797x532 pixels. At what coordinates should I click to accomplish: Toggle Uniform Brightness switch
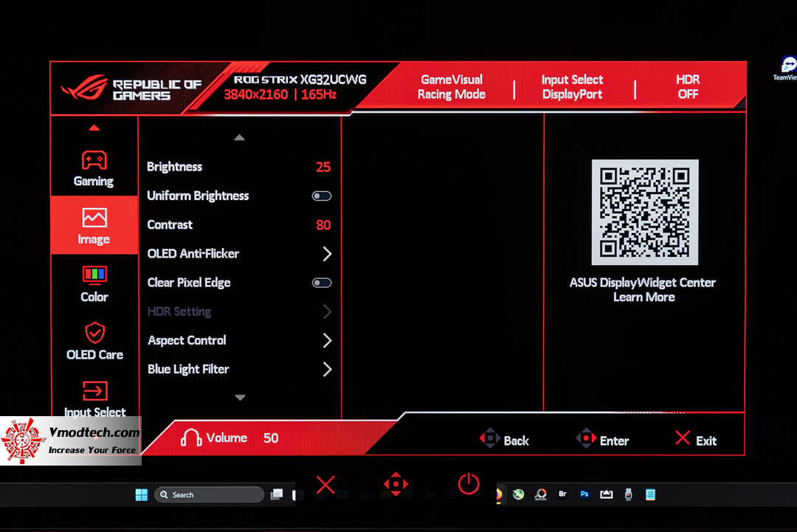click(x=322, y=196)
